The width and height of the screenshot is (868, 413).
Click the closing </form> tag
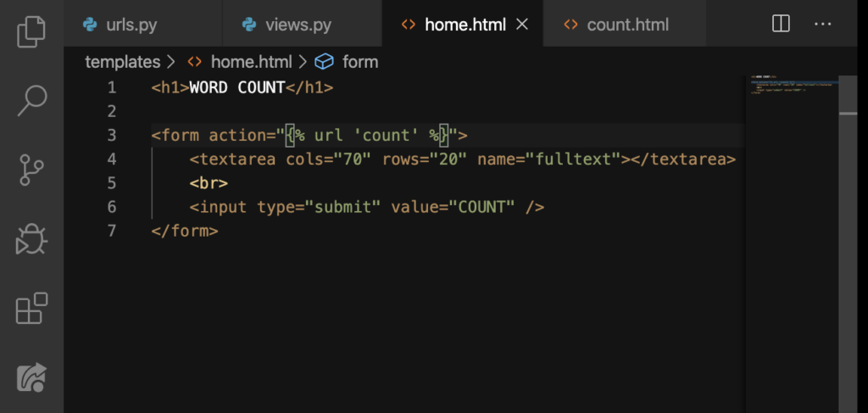coord(184,231)
